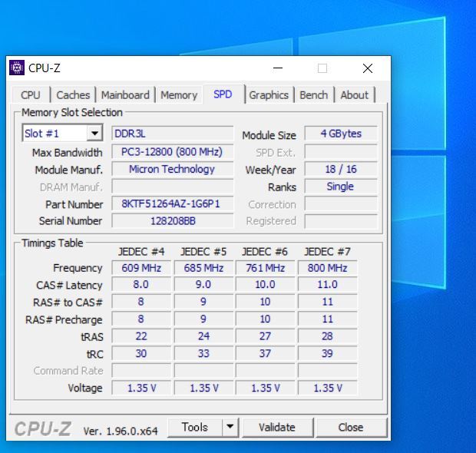Screen dimensions: 476x453
Task: Click the tRAS value 27
Action: point(266,336)
